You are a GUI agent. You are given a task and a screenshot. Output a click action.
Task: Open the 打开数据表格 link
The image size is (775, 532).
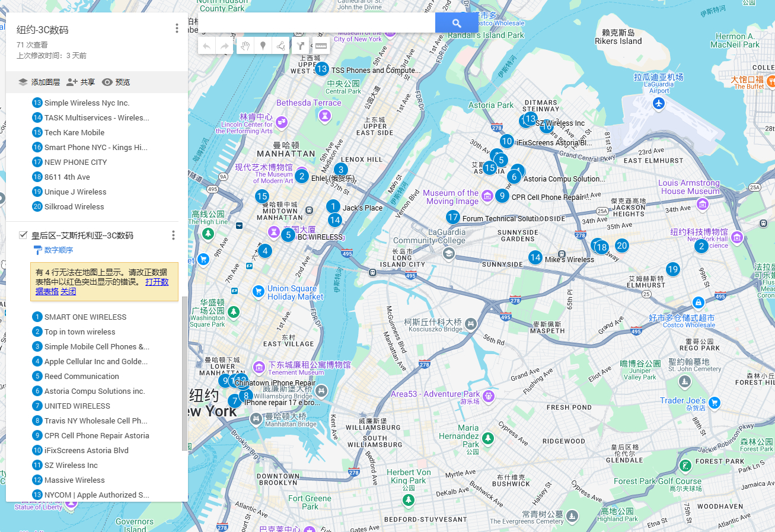pos(157,282)
